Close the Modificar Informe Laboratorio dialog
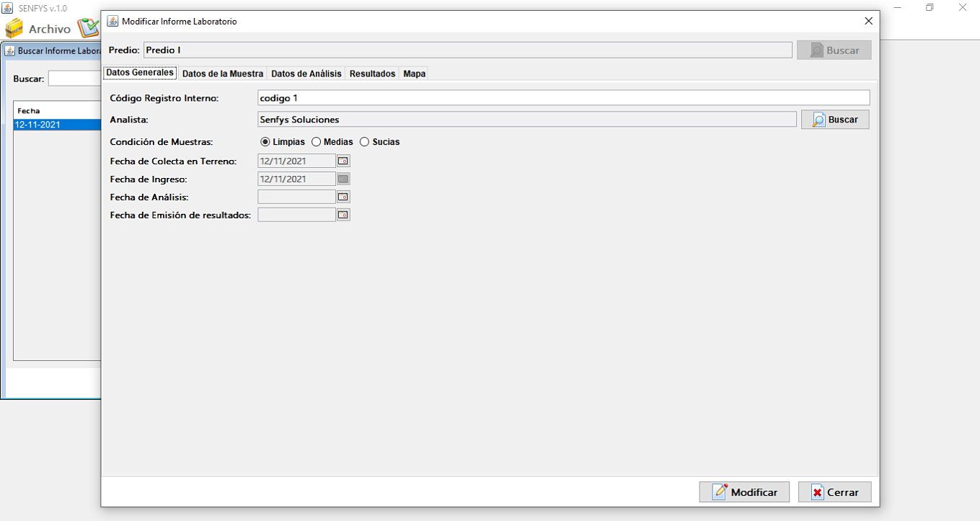 (x=868, y=21)
